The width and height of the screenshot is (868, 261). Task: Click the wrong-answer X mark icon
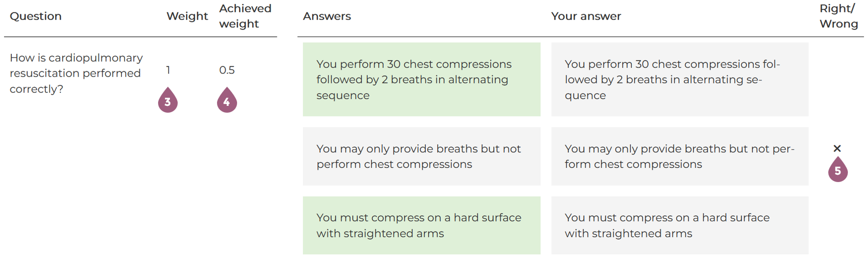point(837,148)
